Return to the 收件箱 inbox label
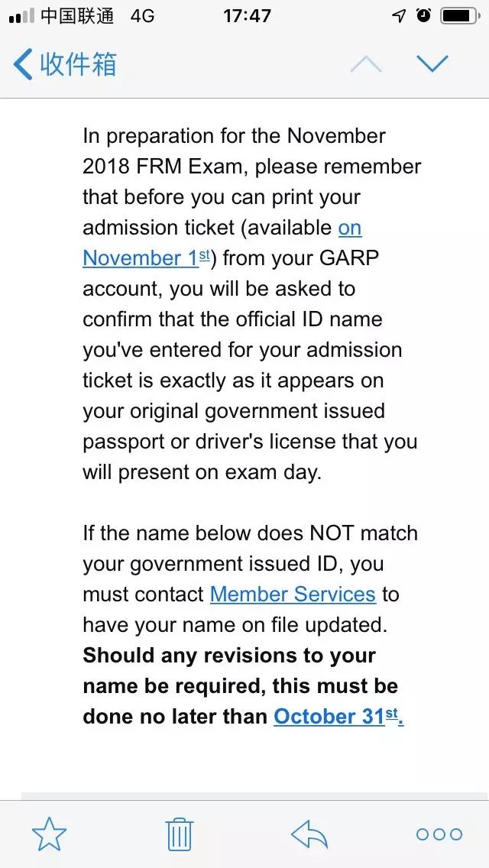This screenshot has height=868, width=489. 78,65
